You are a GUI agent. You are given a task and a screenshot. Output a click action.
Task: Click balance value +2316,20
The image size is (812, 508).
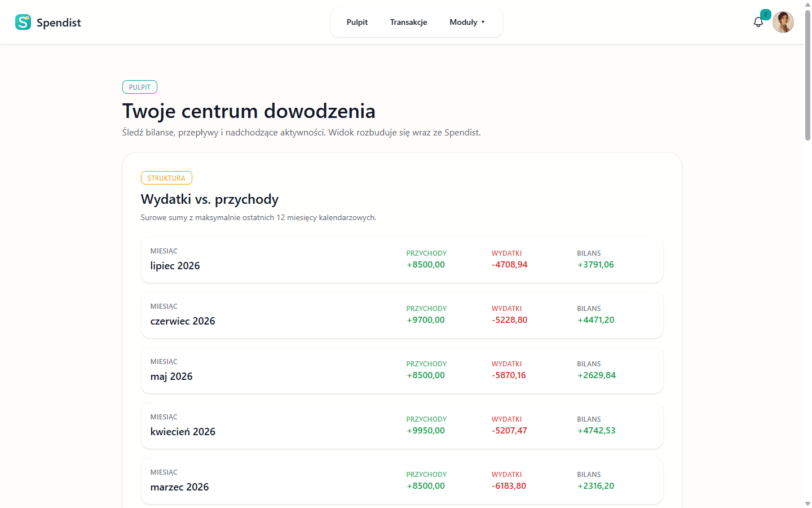[x=595, y=486]
